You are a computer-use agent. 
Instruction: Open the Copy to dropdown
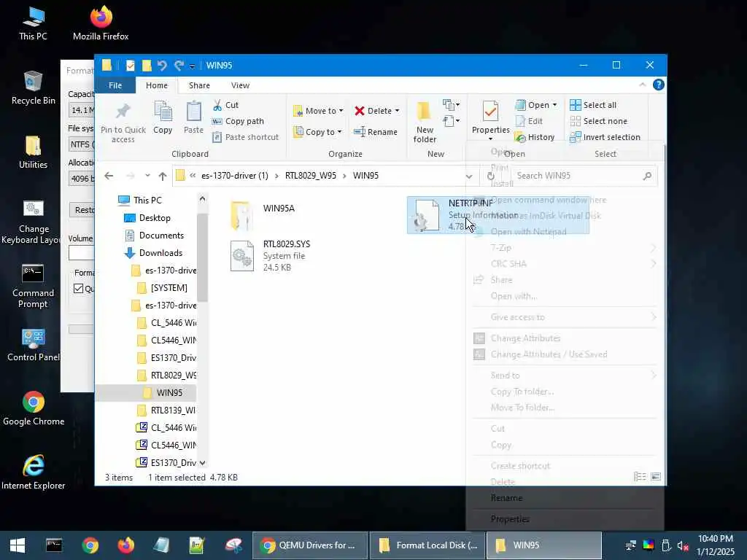pyautogui.click(x=317, y=132)
